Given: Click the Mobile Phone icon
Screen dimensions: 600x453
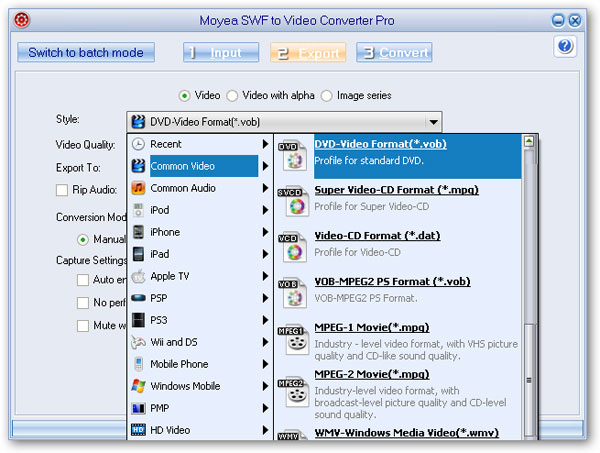Looking at the screenshot, I should 138,364.
